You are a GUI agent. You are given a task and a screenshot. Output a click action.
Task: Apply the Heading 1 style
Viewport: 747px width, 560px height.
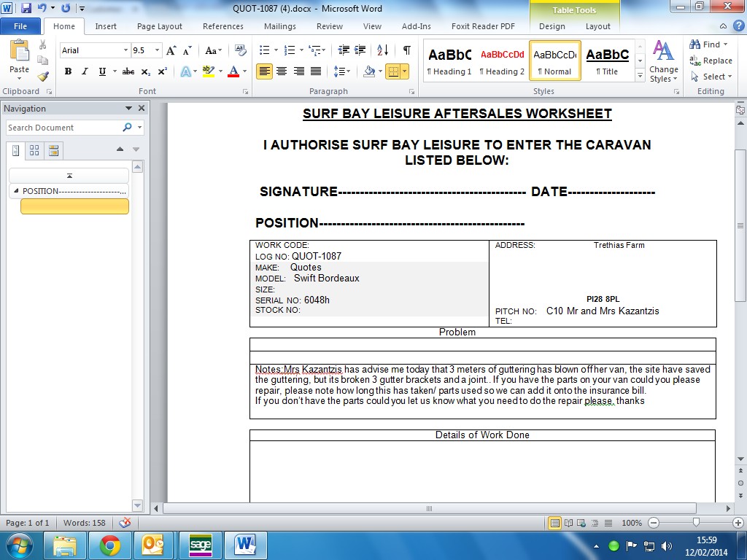pos(449,61)
